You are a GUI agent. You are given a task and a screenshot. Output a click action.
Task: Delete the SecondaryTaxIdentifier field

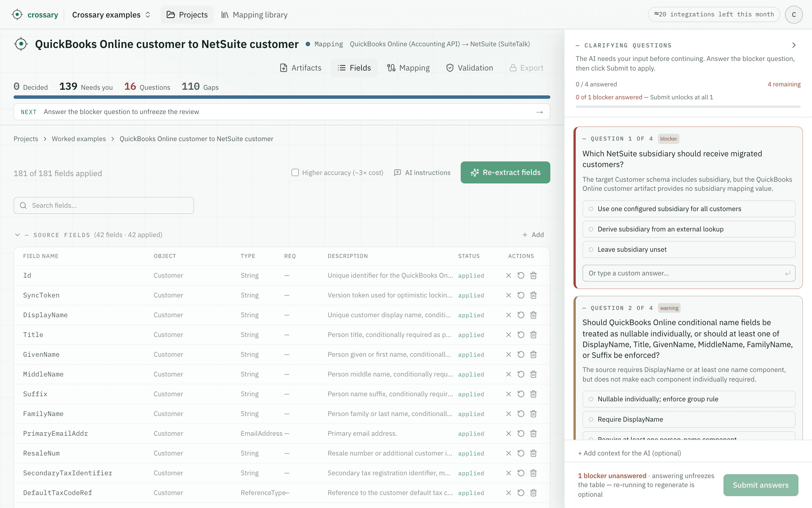[533, 473]
